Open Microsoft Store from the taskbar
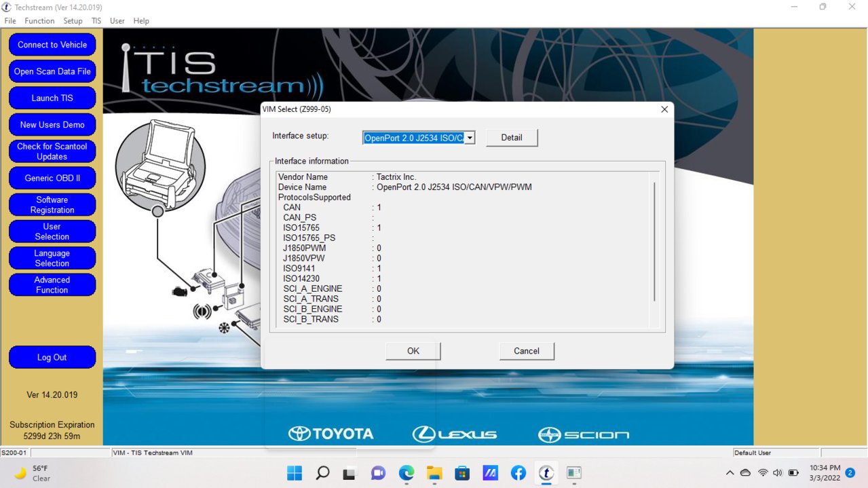Image resolution: width=868 pixels, height=488 pixels. [462, 472]
